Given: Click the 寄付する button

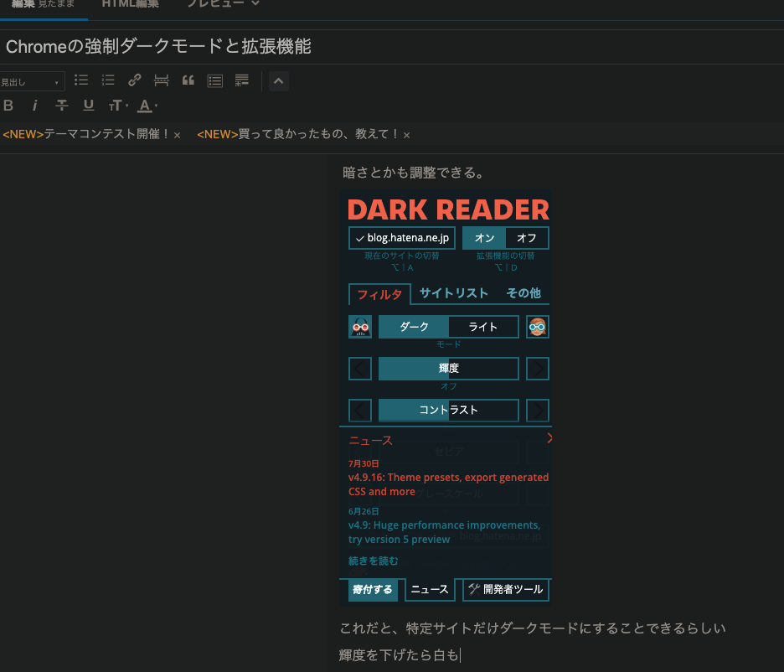Looking at the screenshot, I should [x=373, y=590].
